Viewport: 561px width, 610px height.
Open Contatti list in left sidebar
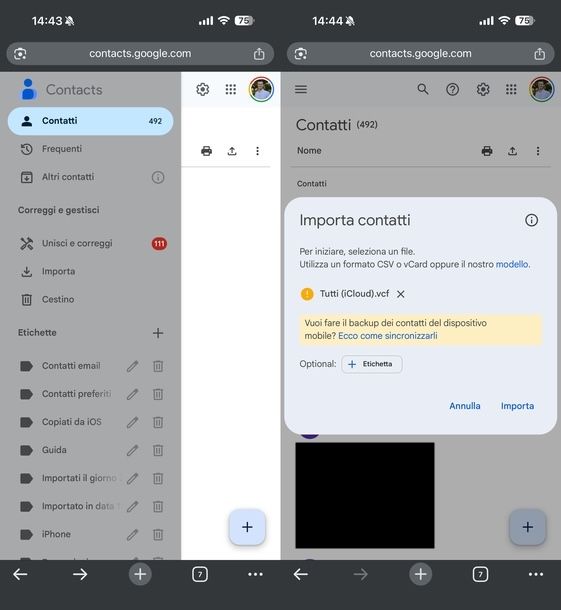[x=90, y=121]
